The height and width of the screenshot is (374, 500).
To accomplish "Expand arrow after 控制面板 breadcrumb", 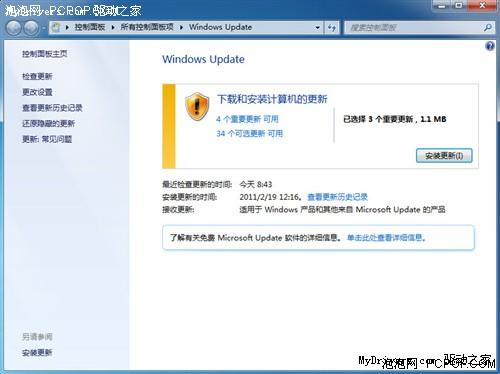I will [x=113, y=27].
